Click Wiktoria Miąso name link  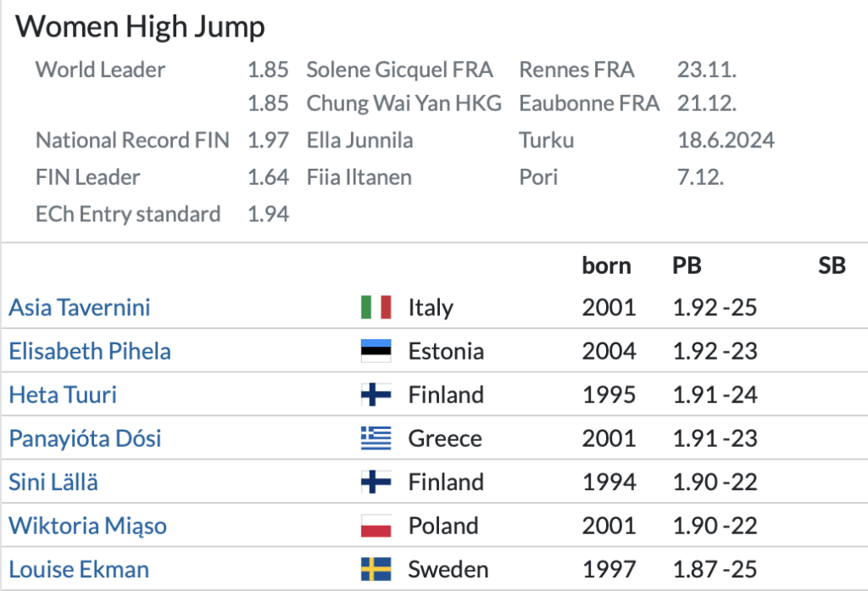pyautogui.click(x=87, y=526)
